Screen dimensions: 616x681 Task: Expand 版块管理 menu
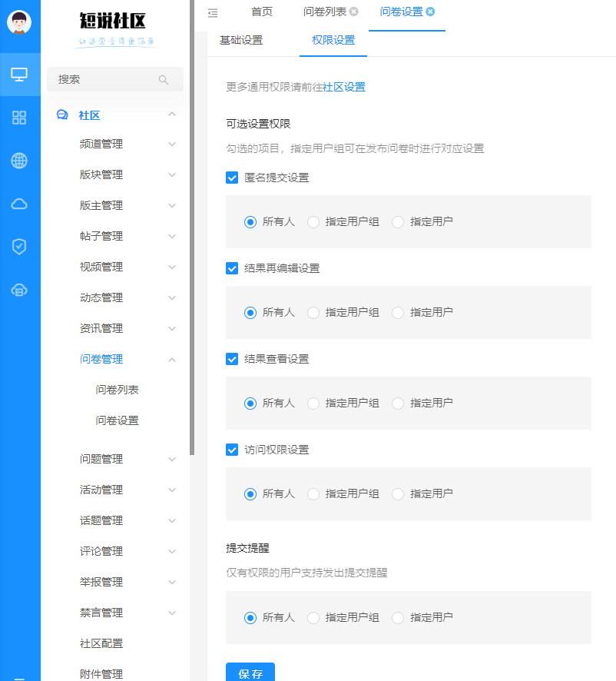click(x=172, y=175)
